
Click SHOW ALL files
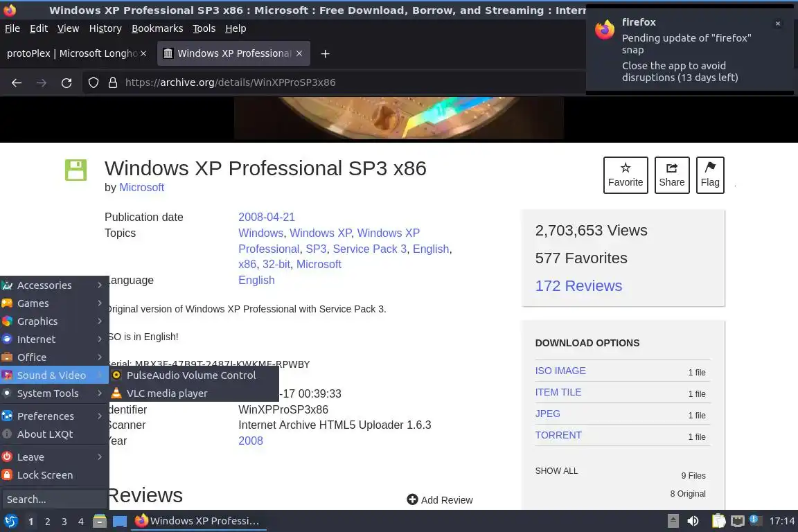556,471
